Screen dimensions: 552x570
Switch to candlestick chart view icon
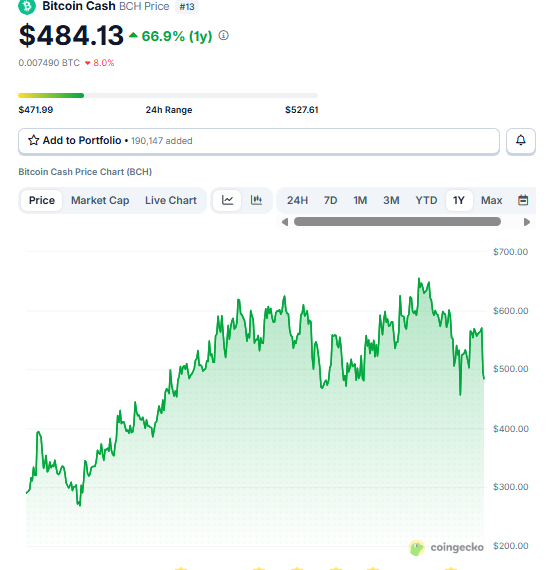point(256,200)
